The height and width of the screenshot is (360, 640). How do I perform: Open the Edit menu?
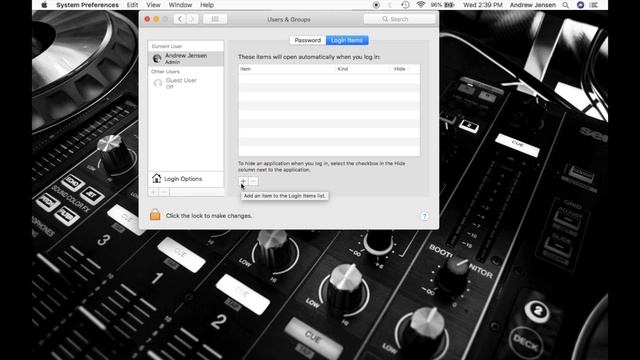pyautogui.click(x=132, y=5)
